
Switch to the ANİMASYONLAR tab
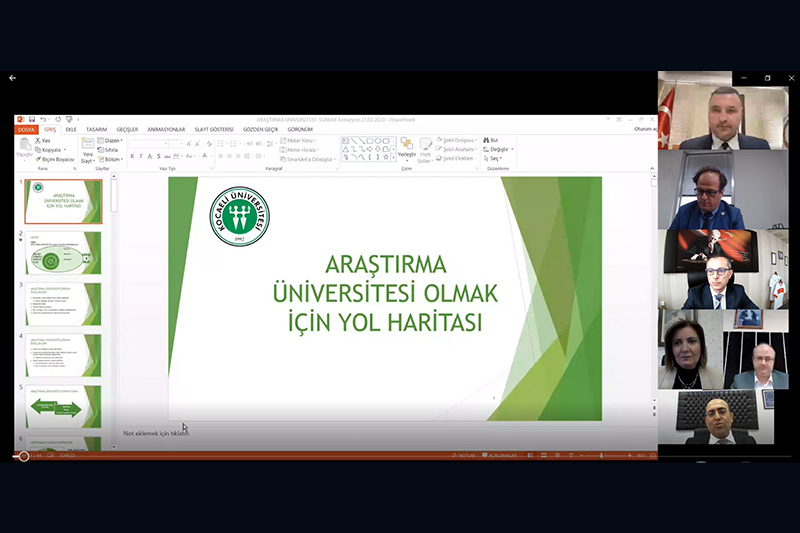(x=166, y=129)
